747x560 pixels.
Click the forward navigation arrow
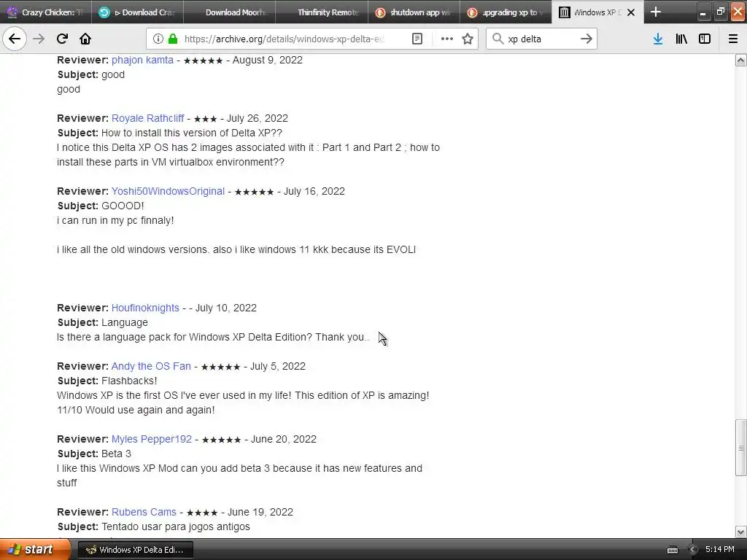pyautogui.click(x=39, y=39)
